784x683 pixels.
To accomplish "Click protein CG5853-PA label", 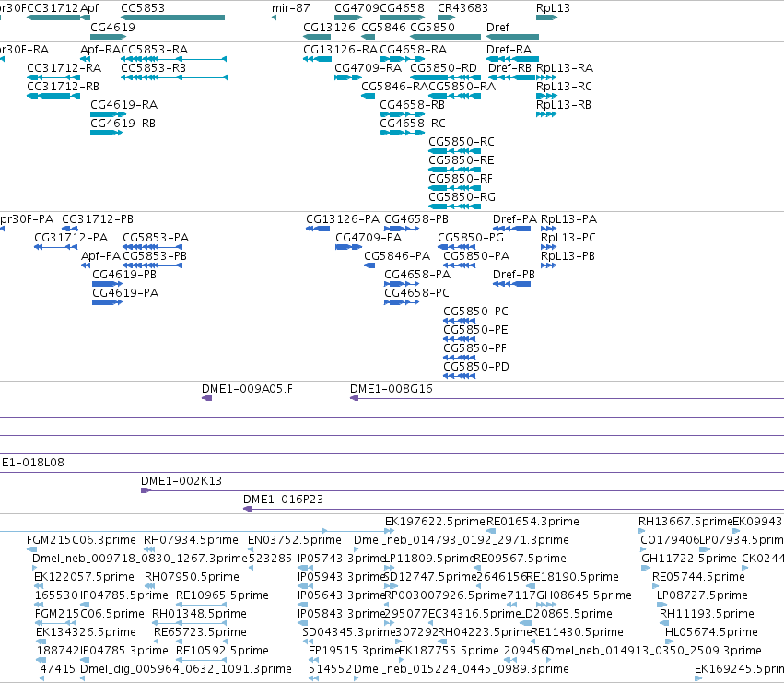I will pos(156,238).
